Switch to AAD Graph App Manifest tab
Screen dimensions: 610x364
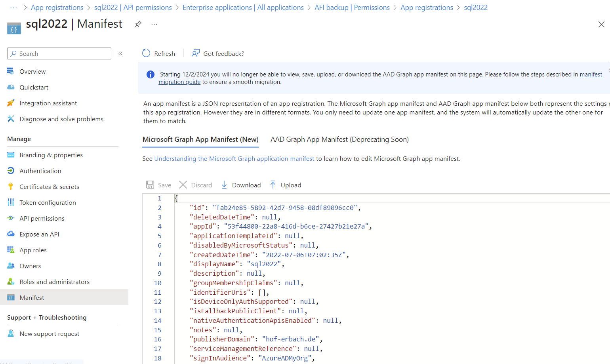click(x=339, y=139)
